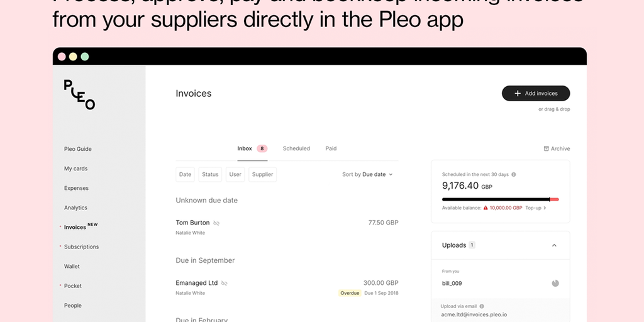Viewport: 644px width, 322px height.
Task: Click the bill_009 upload progress icon
Action: (x=555, y=283)
